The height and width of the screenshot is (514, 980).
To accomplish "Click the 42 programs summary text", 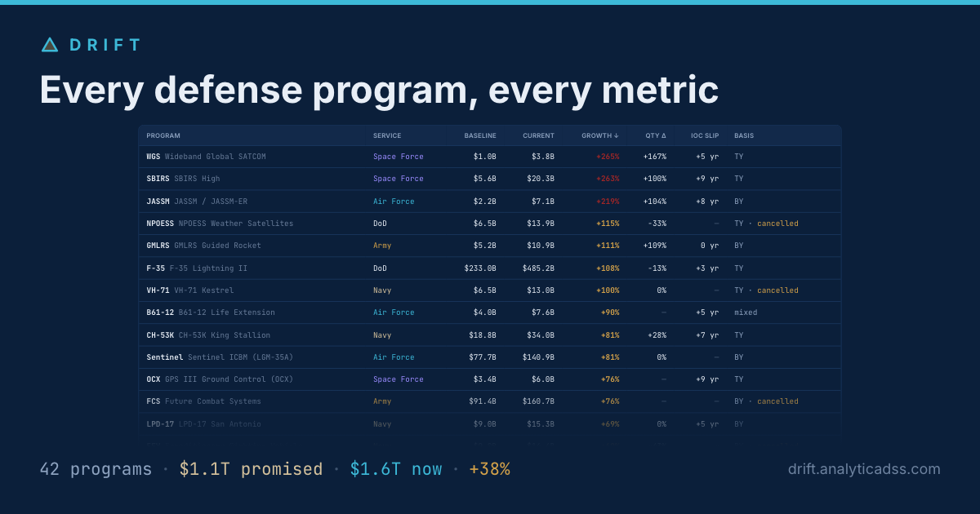I will [x=96, y=469].
